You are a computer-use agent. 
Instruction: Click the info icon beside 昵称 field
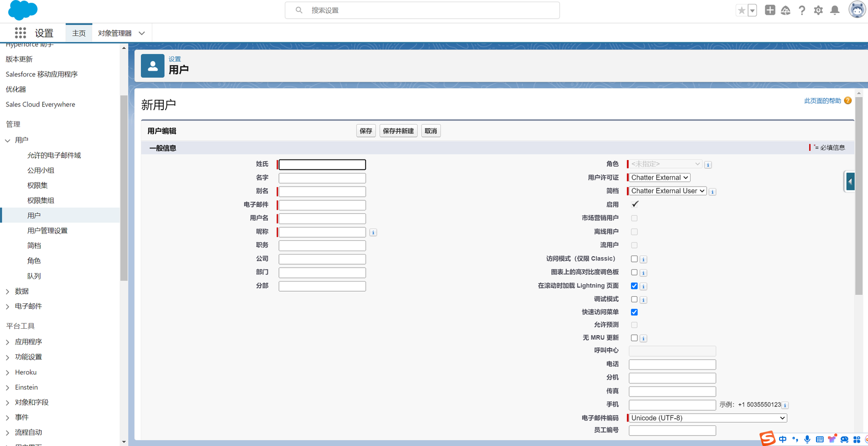[373, 232]
